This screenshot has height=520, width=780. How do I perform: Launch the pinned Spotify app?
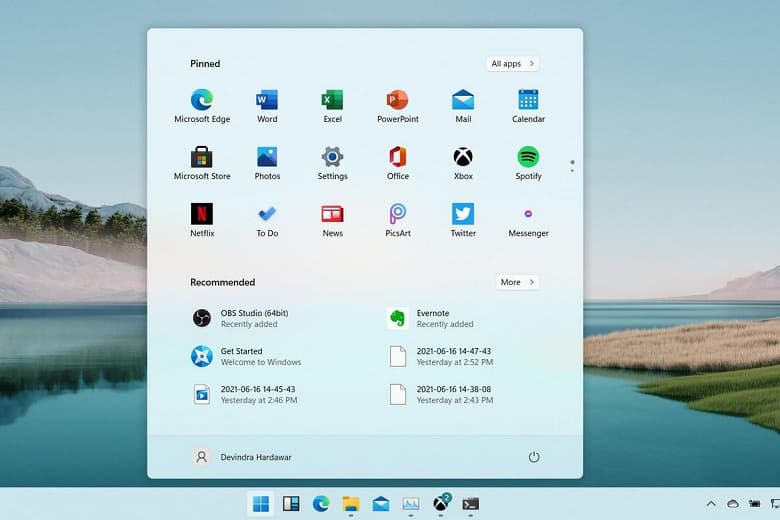528,163
